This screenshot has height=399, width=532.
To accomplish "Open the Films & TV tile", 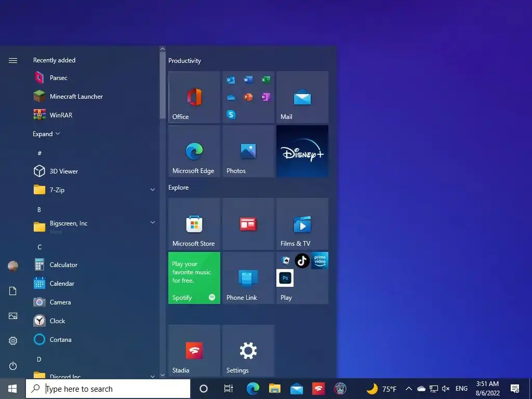I will [302, 224].
